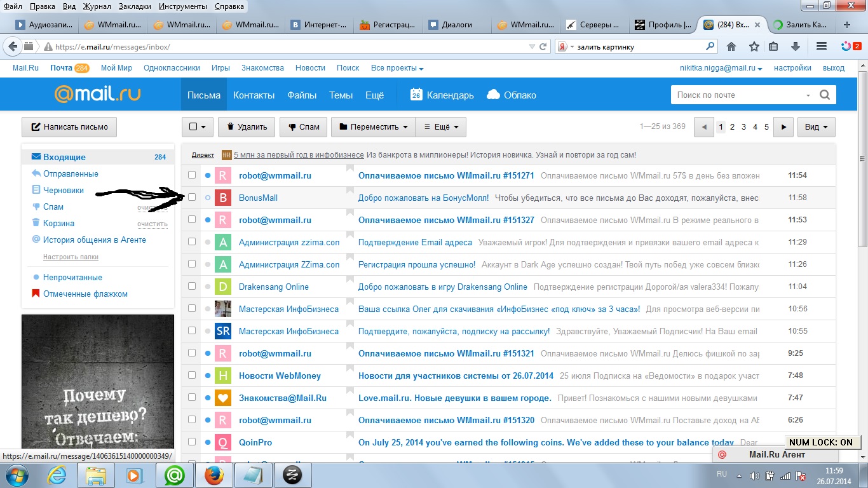
Task: Open the Облако cloud icon
Action: (x=493, y=95)
